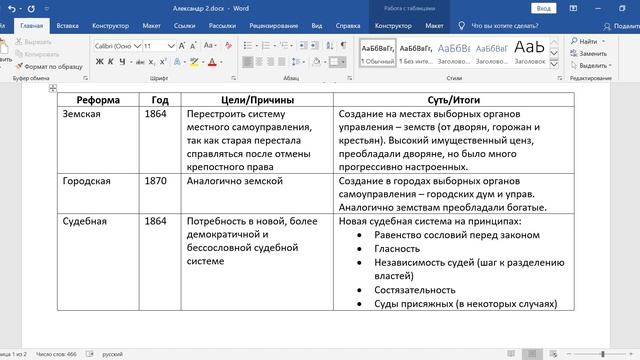Choose shading fill color
640x360 pixels.
316,62
